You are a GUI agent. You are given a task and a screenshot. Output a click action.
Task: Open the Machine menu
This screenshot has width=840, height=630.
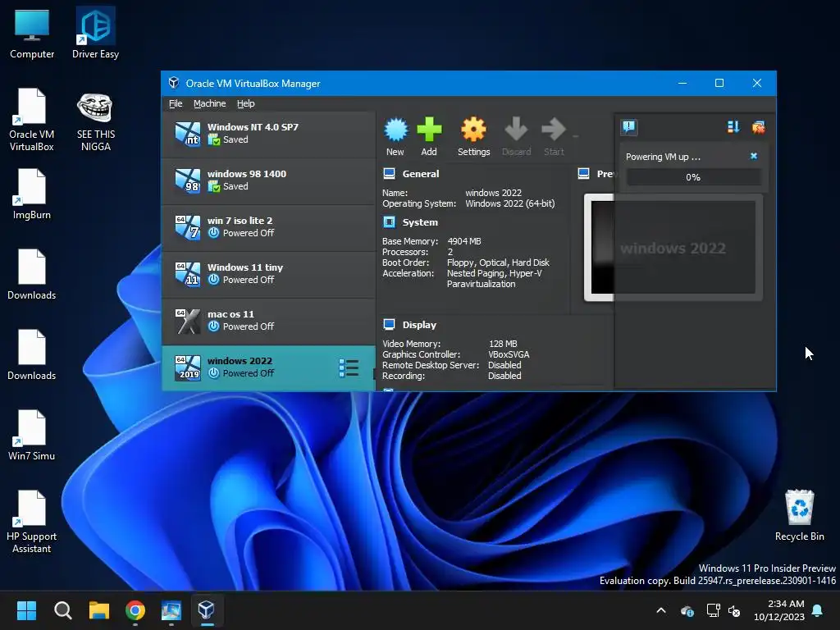[x=209, y=103]
